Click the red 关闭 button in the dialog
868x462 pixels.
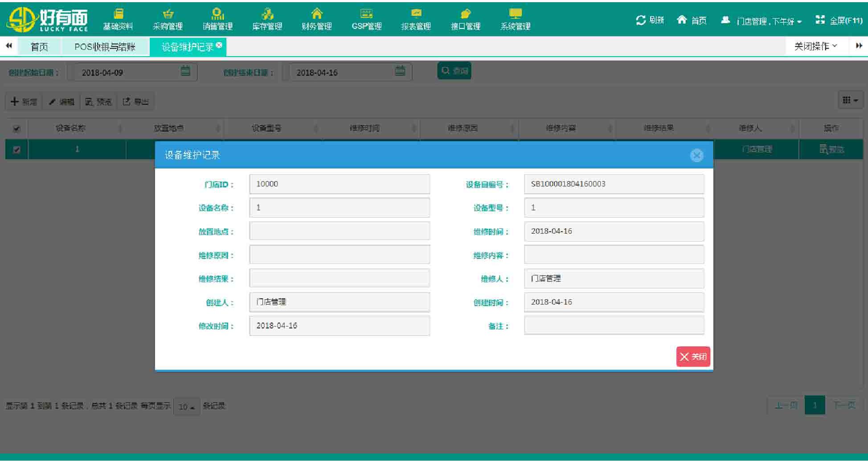(693, 356)
